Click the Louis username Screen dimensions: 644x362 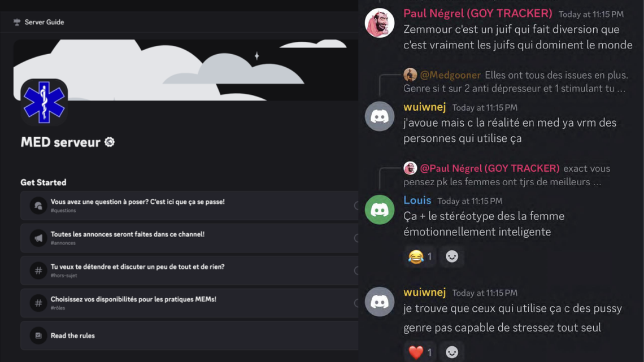tap(417, 200)
